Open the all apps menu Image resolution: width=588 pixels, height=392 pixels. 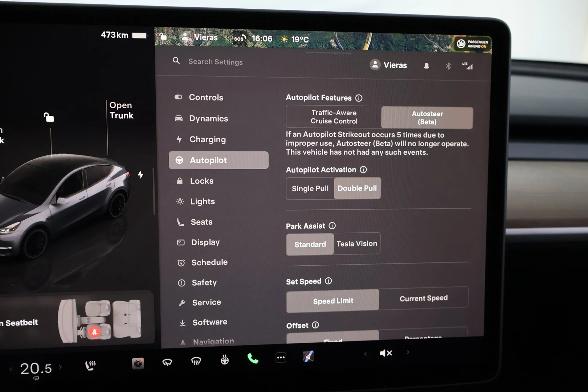point(281,358)
